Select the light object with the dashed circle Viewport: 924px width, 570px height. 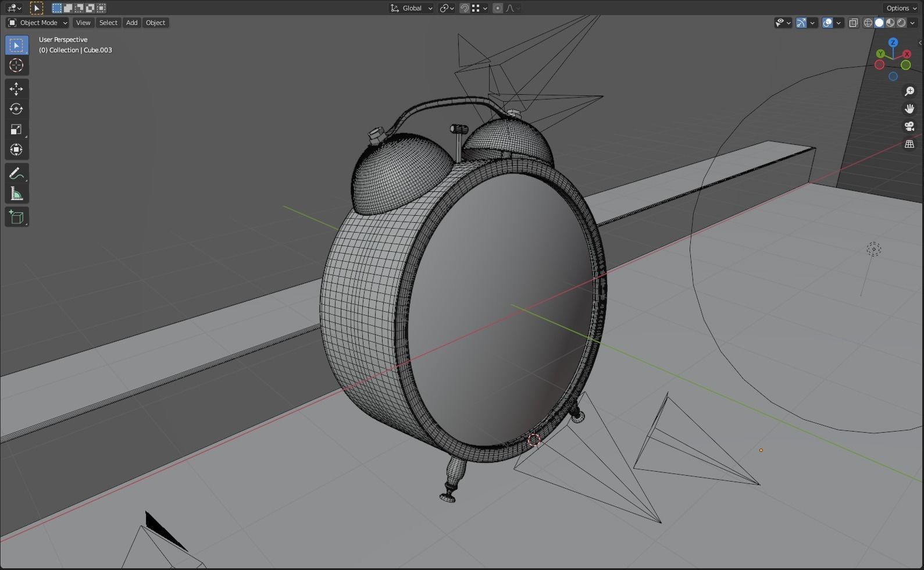(873, 250)
